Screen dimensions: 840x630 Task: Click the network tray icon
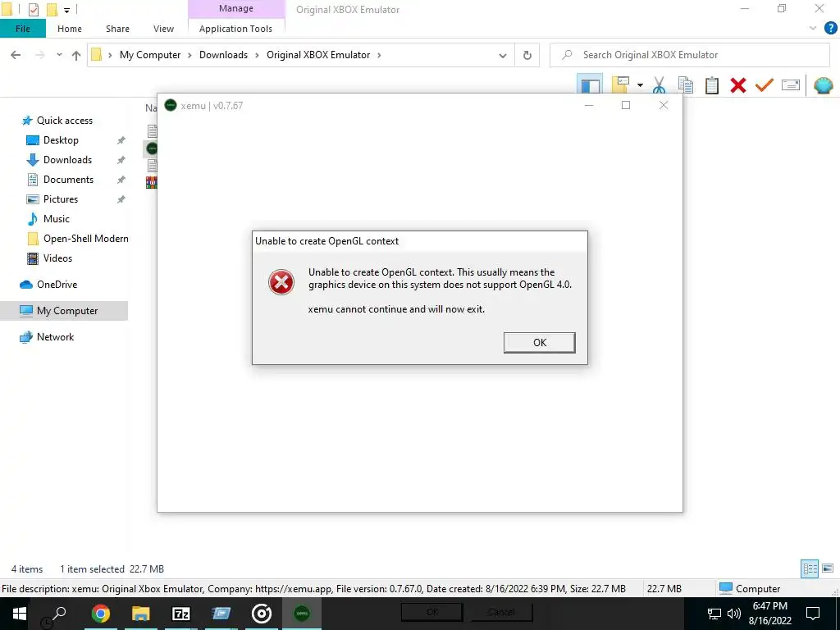(x=714, y=614)
